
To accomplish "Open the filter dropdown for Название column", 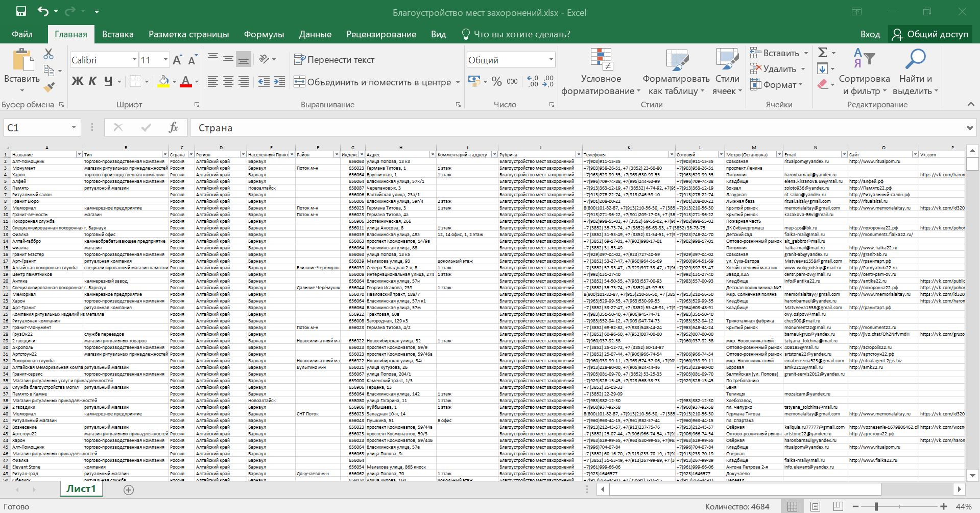I will (79, 154).
